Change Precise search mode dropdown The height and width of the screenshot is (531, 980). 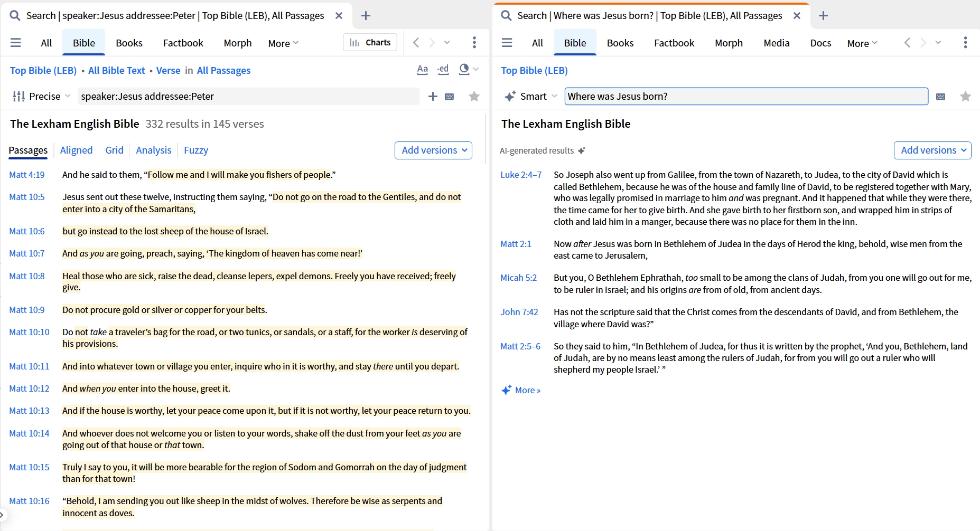42,97
